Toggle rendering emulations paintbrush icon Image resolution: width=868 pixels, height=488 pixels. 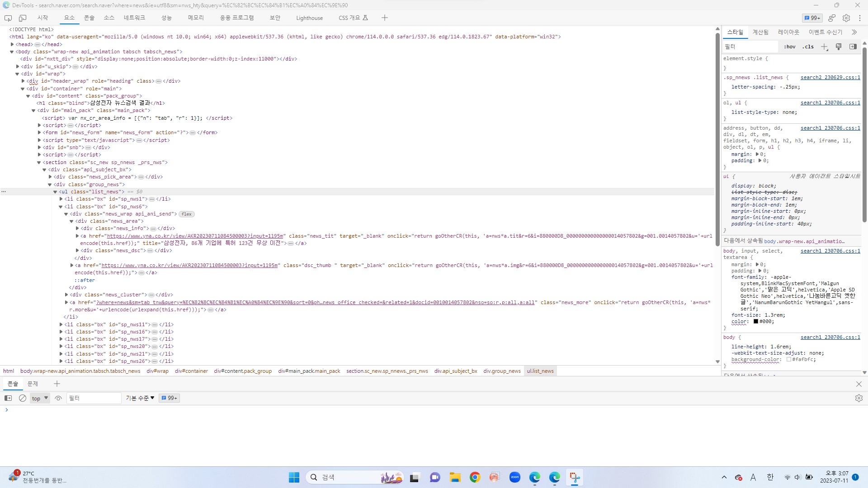(x=839, y=47)
